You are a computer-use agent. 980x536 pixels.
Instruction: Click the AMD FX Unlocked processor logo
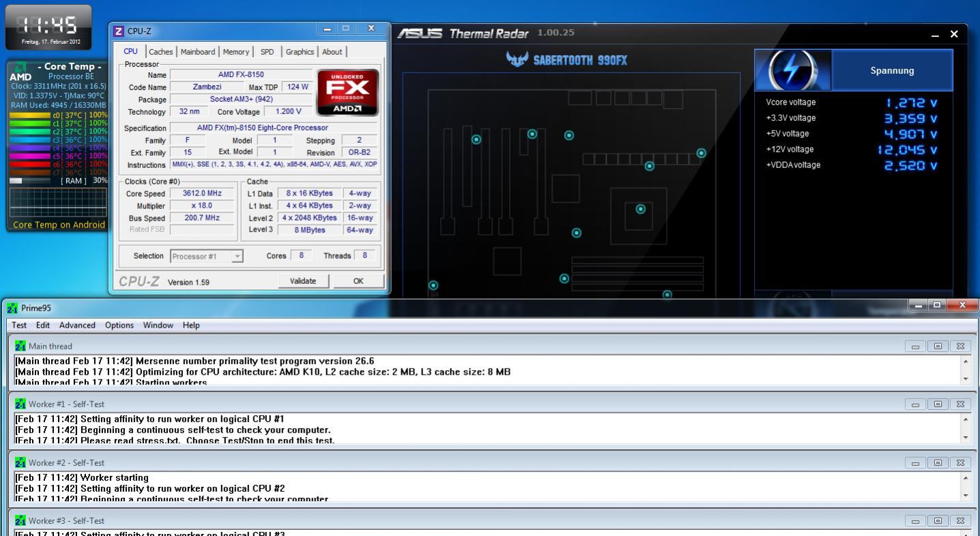point(347,93)
